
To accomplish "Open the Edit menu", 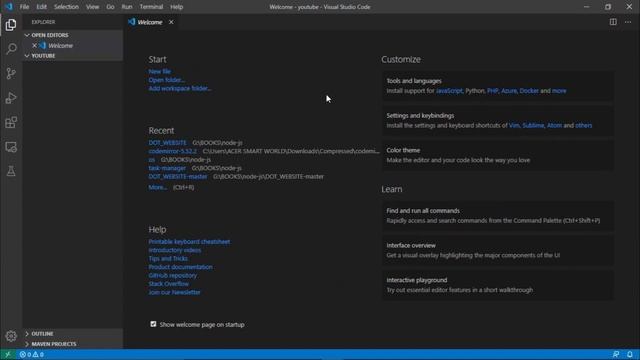I will pos(41,7).
